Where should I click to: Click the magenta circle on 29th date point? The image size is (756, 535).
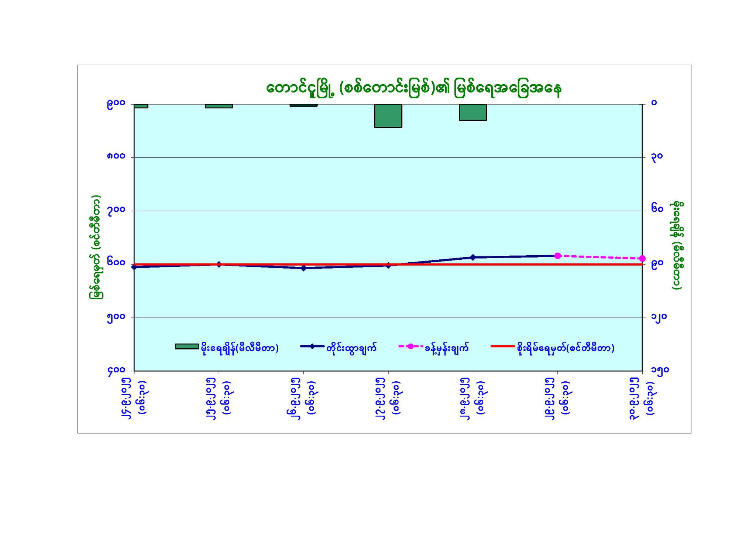tap(557, 256)
